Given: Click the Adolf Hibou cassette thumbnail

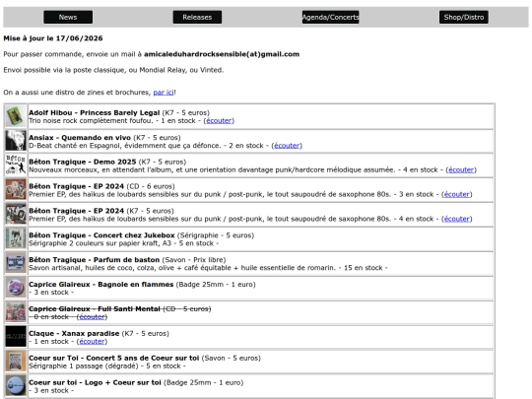Looking at the screenshot, I should pos(16,116).
